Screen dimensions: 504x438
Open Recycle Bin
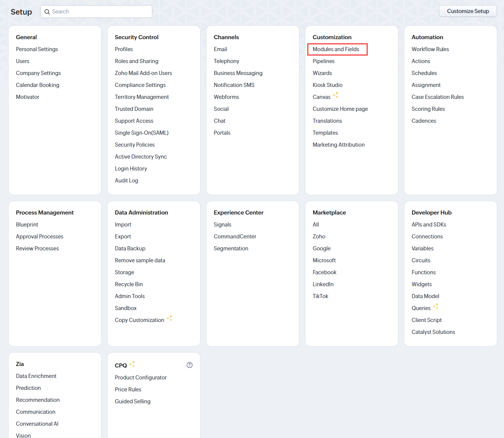[129, 284]
